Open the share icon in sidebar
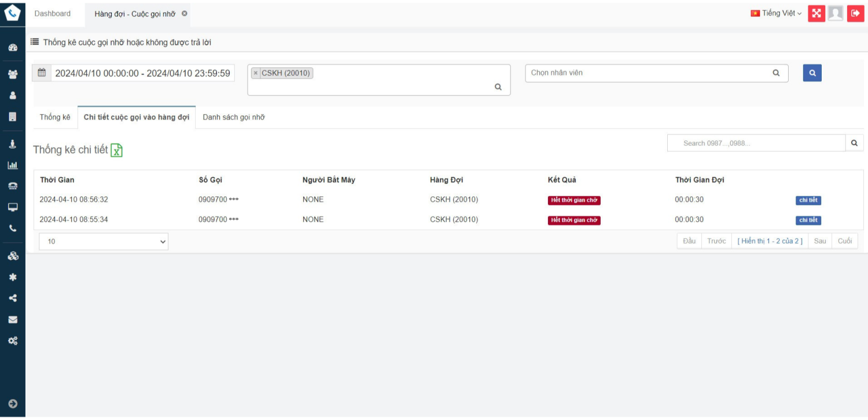This screenshot has height=420, width=868. click(x=13, y=298)
